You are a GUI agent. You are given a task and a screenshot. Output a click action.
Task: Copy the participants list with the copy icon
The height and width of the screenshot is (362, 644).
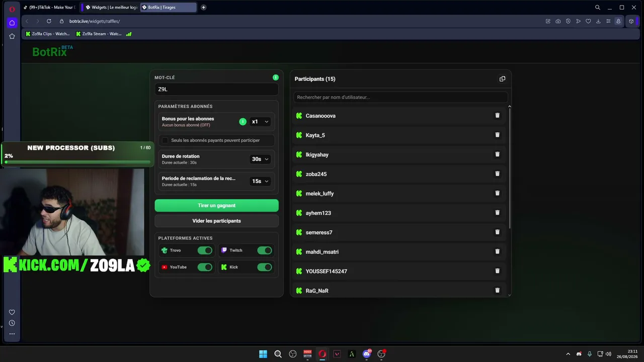pos(502,79)
